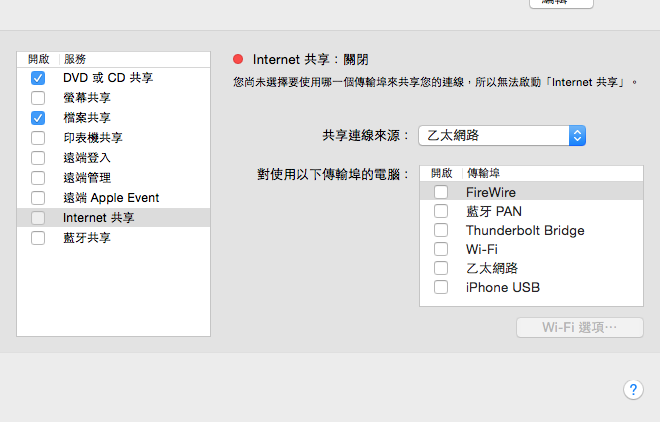This screenshot has width=660, height=422.
Task: Uncheck DVD 或 CD 共享 checkbox
Action: (38, 78)
